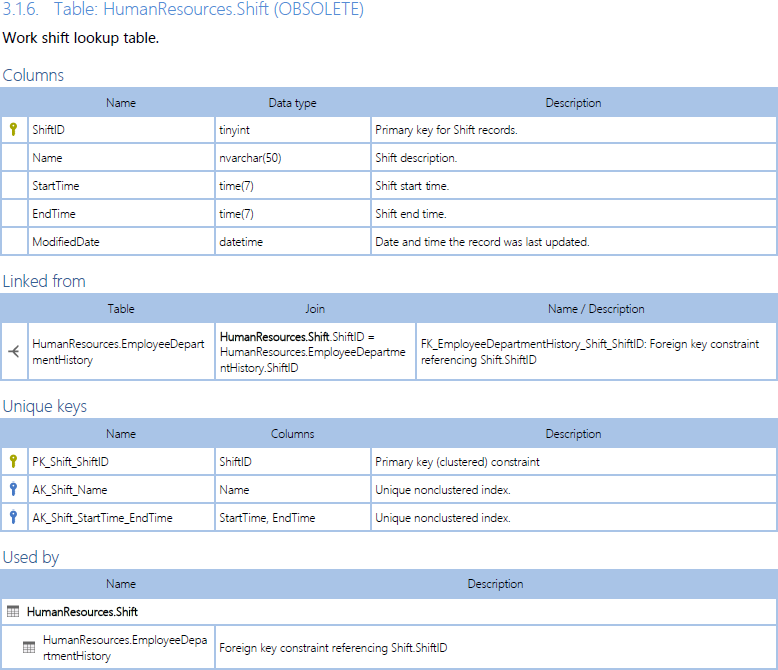Click table icon beside HumanResources.EmployeeDepartmentHistory in Used by
The image size is (778, 670).
29,647
